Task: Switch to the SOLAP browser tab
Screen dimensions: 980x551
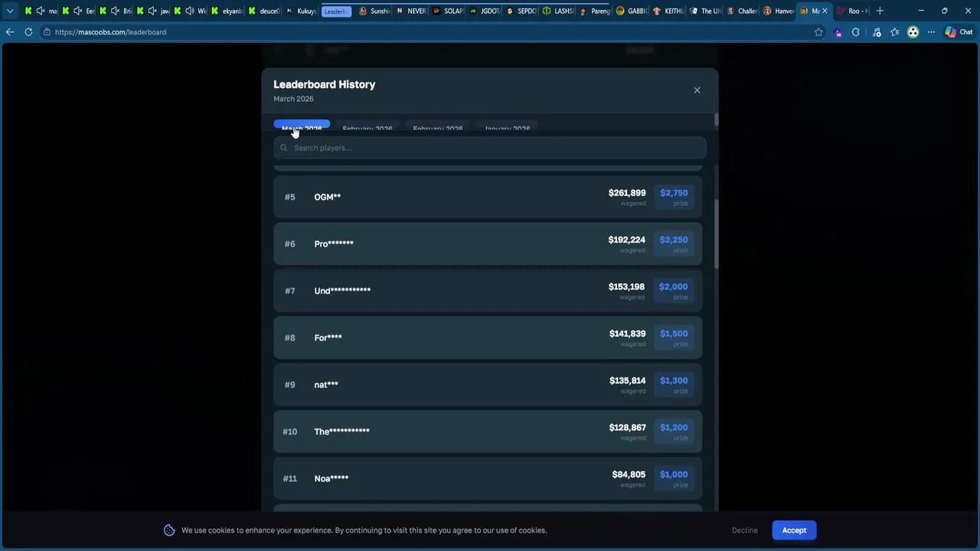Action: point(449,11)
